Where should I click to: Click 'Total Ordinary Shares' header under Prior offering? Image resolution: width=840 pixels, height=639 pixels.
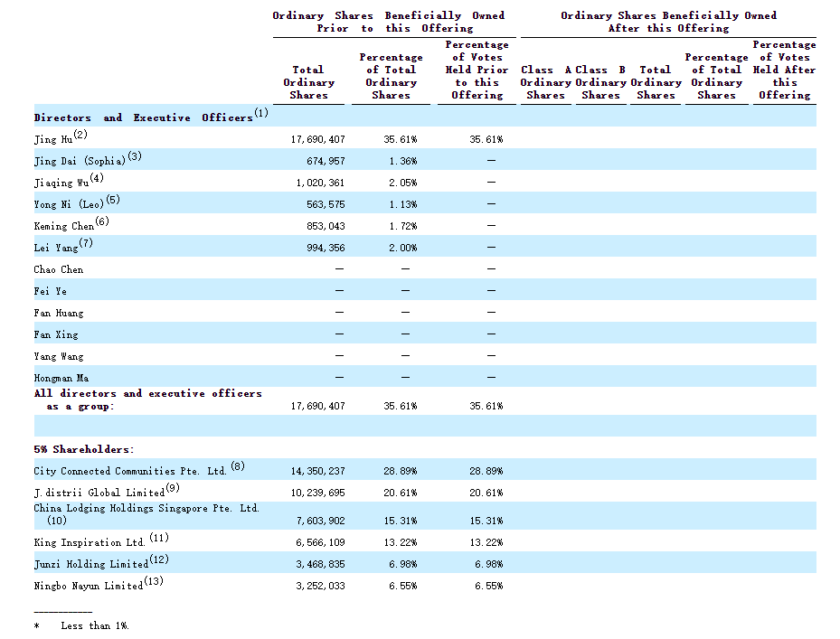coord(308,82)
